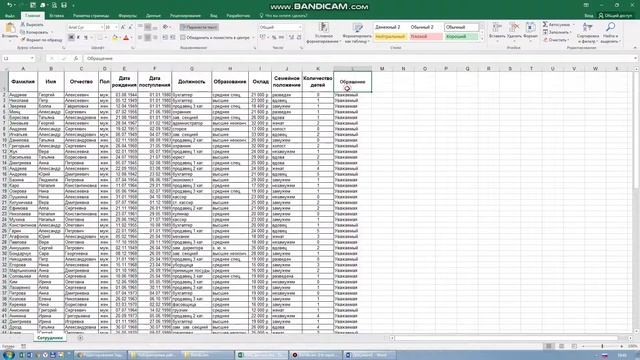Switch to the Вставка tab
The width and height of the screenshot is (640, 360).
57,16
